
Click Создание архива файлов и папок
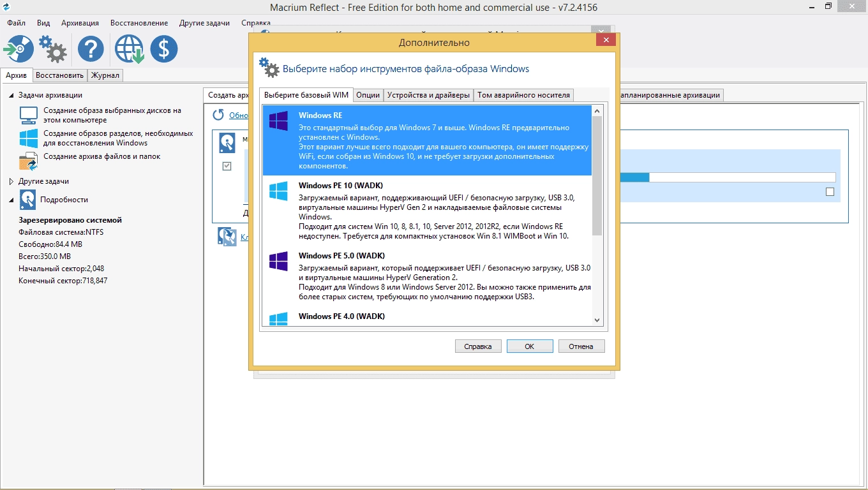(x=101, y=156)
